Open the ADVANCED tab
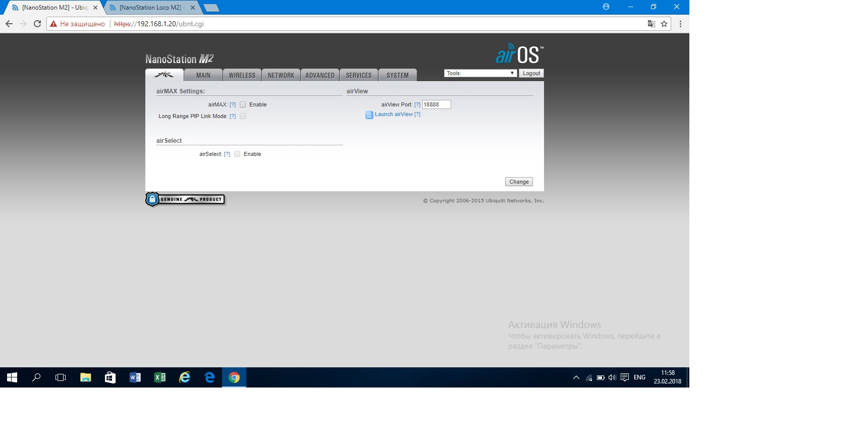 (x=320, y=75)
